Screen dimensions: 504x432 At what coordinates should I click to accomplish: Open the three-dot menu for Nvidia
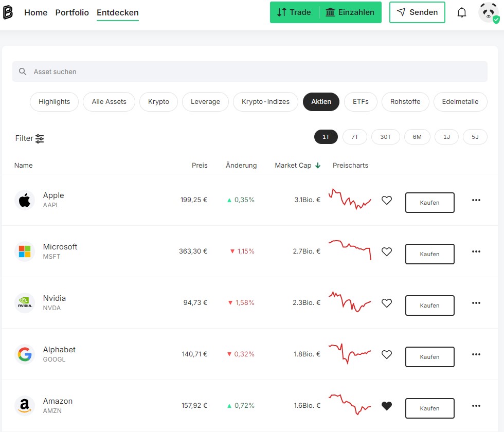pyautogui.click(x=476, y=303)
